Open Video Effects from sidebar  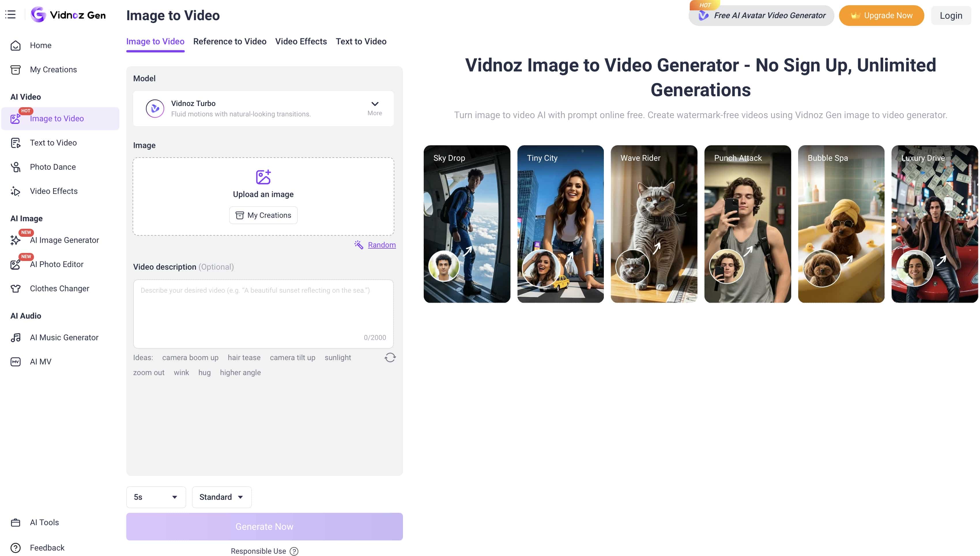[x=60, y=191]
